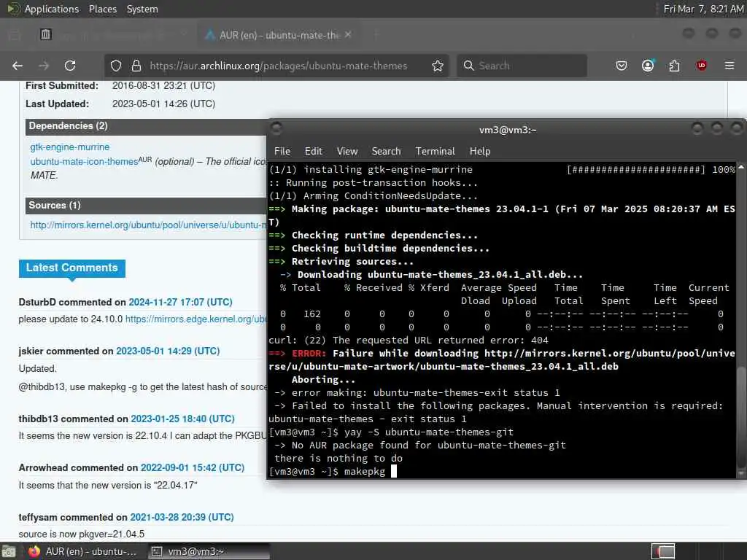Open the tracking protection shield icon
Image resolution: width=747 pixels, height=560 pixels.
pyautogui.click(x=116, y=66)
